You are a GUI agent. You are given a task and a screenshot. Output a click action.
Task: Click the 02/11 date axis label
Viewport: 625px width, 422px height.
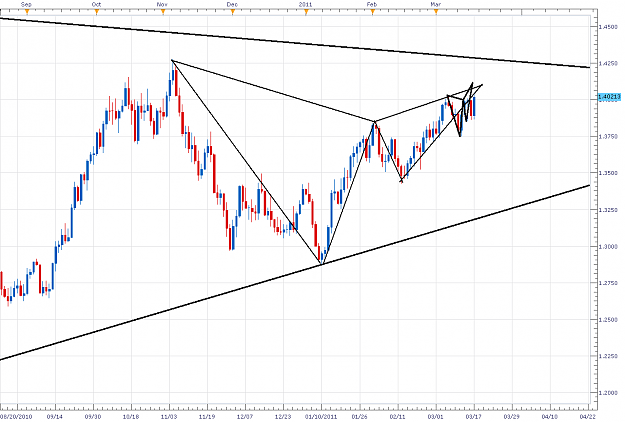click(x=397, y=416)
